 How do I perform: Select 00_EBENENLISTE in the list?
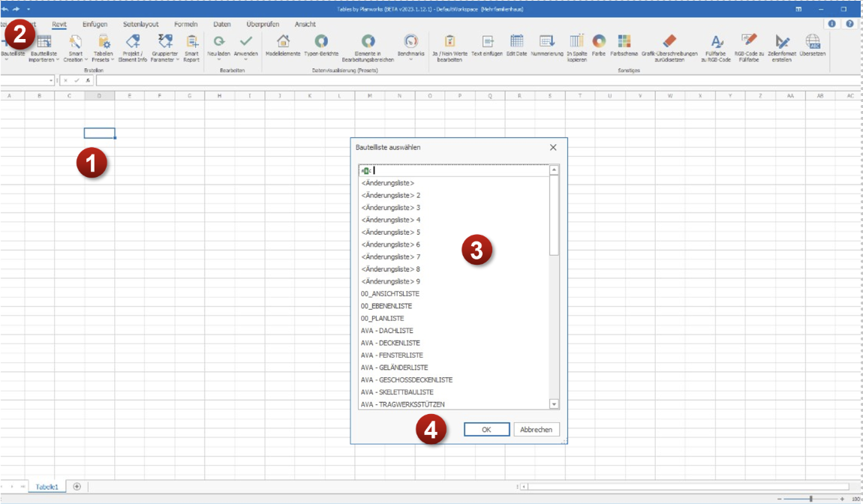pyautogui.click(x=386, y=306)
